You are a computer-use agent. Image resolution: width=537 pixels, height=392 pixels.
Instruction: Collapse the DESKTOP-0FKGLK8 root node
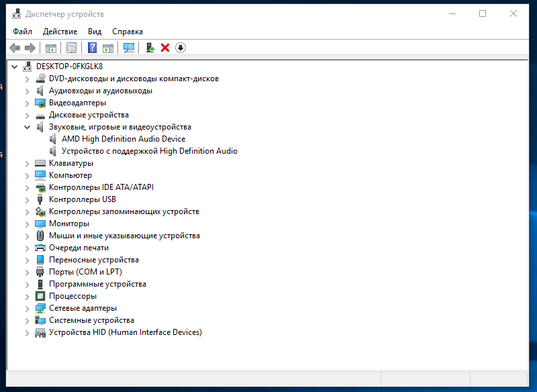tap(15, 66)
